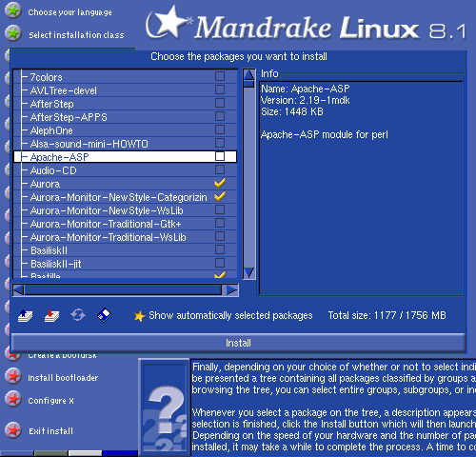476x457 pixels.
Task: Select the BasiliskII package name
Action: tap(49, 250)
